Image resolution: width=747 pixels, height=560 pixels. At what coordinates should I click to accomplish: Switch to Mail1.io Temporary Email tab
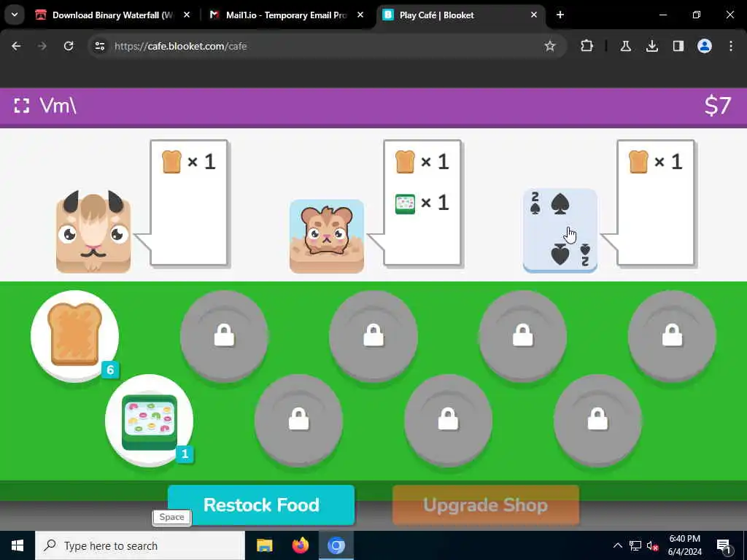click(x=286, y=15)
